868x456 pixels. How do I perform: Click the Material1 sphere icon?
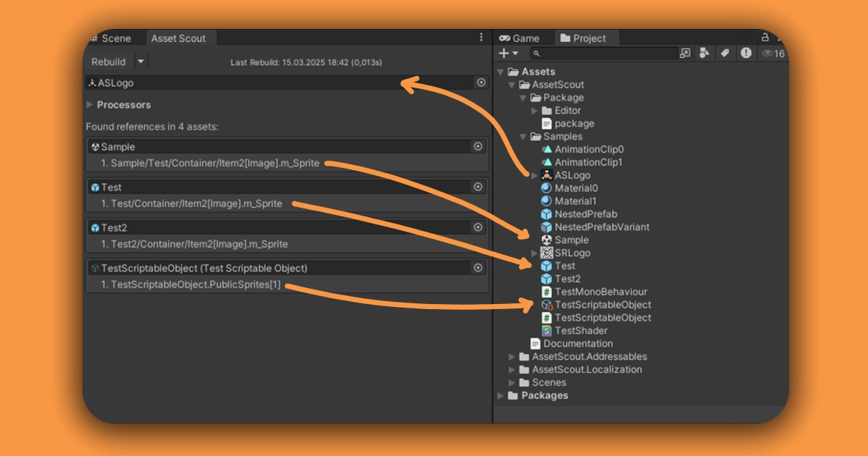point(547,201)
